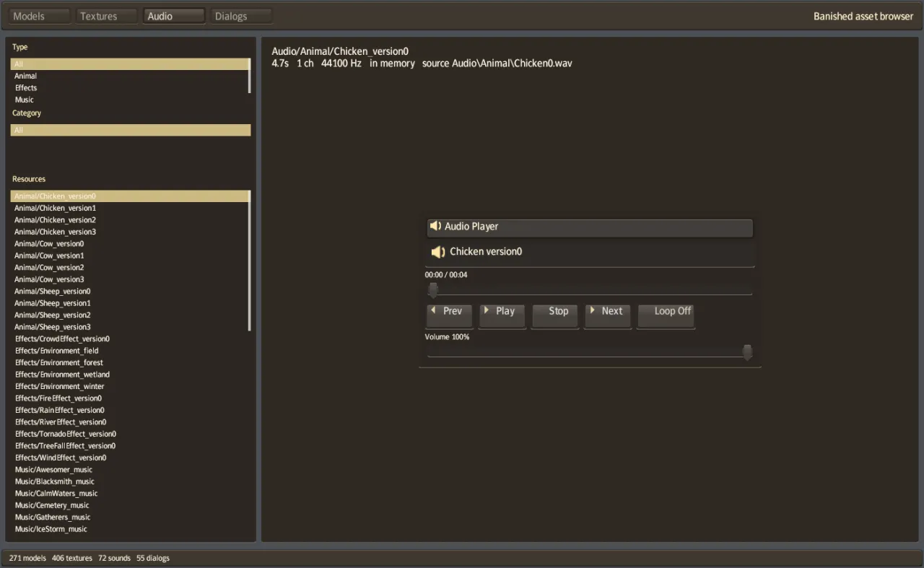The width and height of the screenshot is (924, 568).
Task: Select Effects/Environment_winter resource
Action: coord(130,387)
